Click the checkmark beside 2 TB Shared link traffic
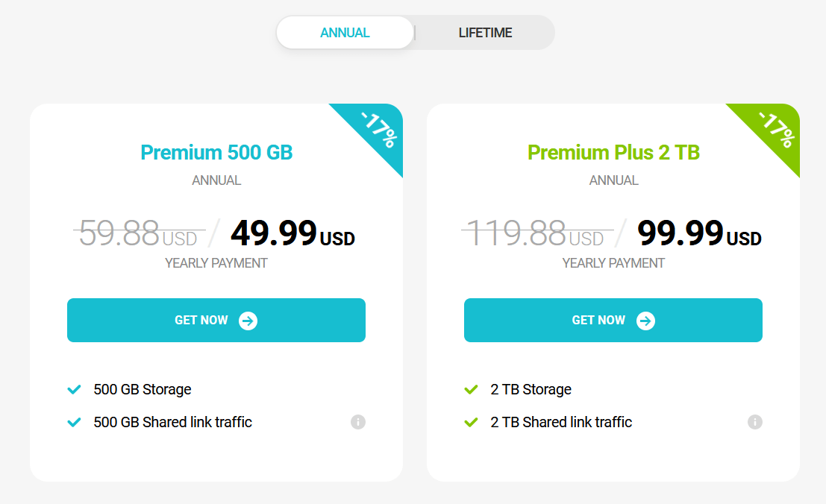 (471, 421)
